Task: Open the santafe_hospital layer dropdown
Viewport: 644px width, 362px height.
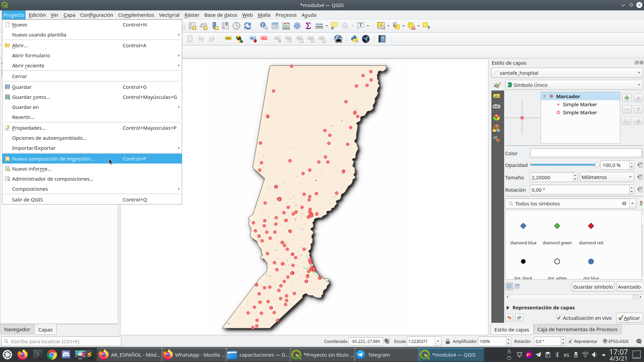Action: pos(567,73)
